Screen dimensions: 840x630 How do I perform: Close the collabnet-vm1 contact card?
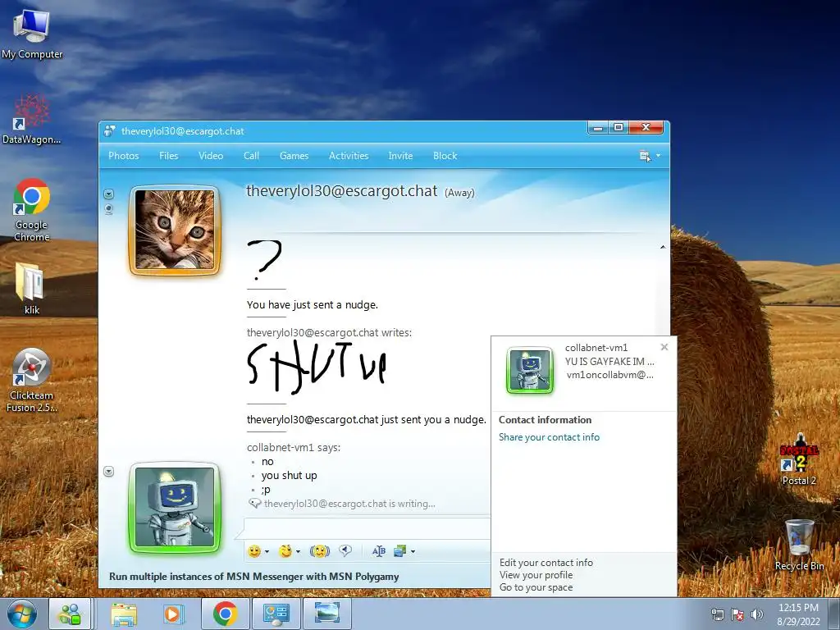[664, 347]
